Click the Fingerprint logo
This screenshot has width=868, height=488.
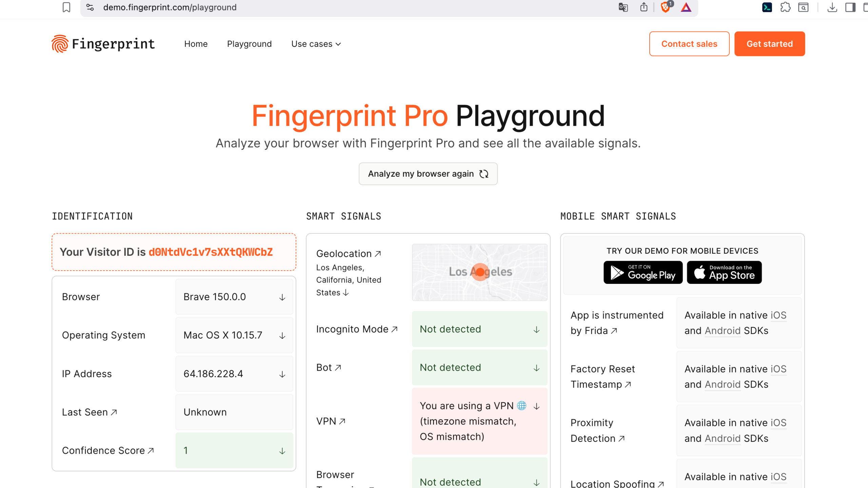click(x=103, y=44)
